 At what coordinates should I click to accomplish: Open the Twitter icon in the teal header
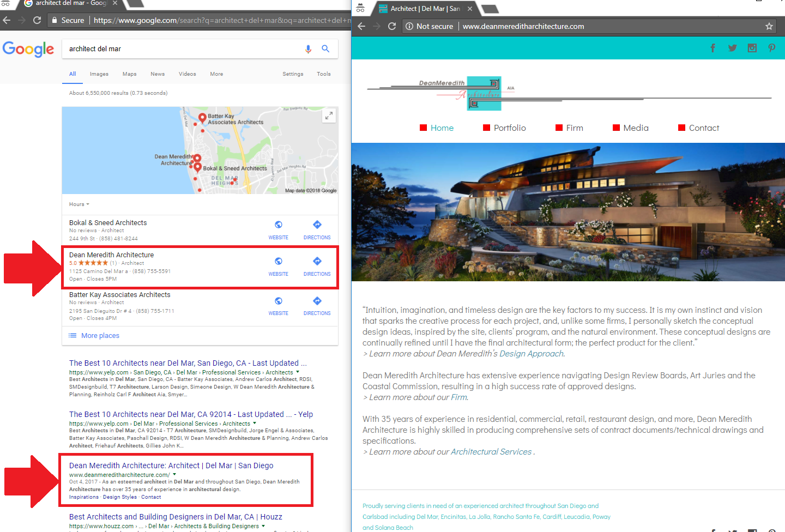[732, 48]
